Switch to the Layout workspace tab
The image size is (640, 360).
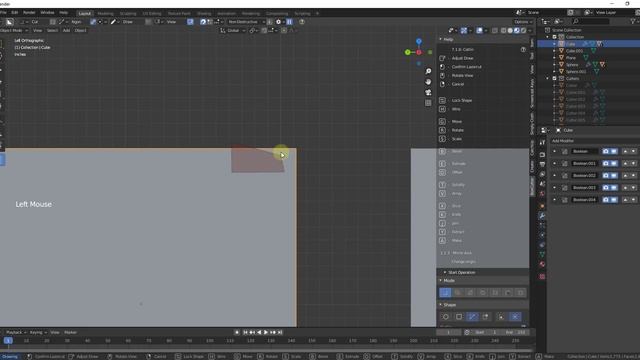pyautogui.click(x=84, y=13)
